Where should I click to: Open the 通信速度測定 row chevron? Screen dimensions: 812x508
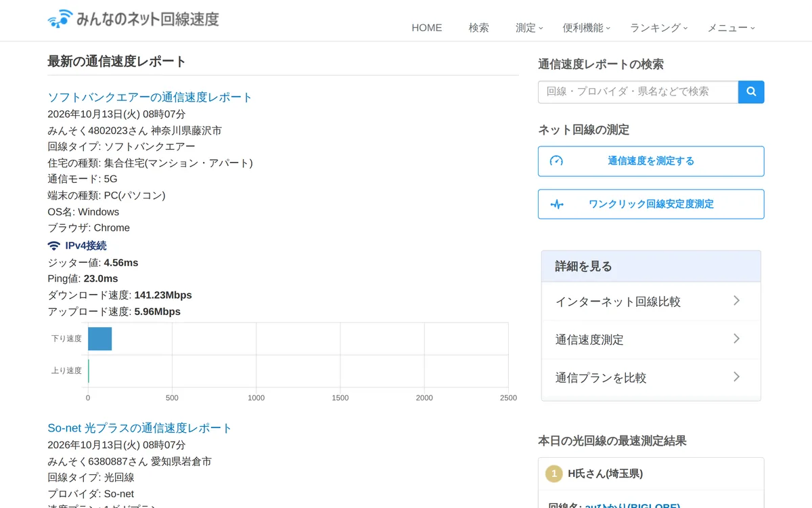[x=737, y=339]
